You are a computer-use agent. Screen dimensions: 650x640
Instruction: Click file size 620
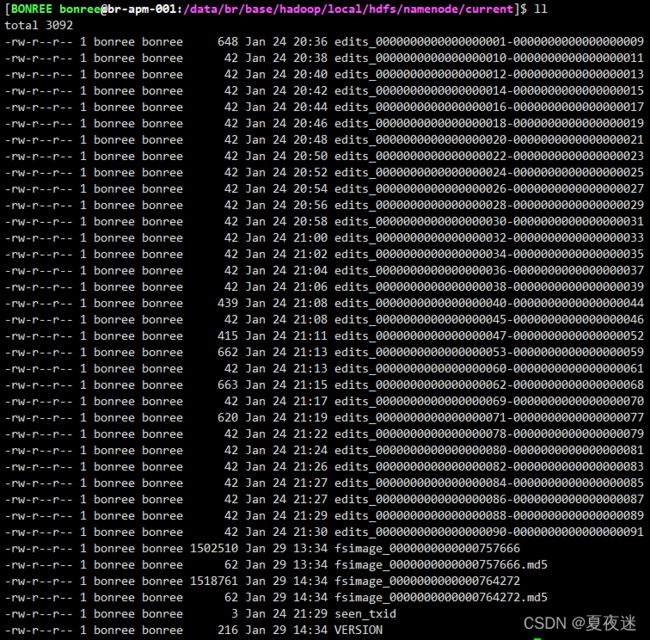coord(228,418)
